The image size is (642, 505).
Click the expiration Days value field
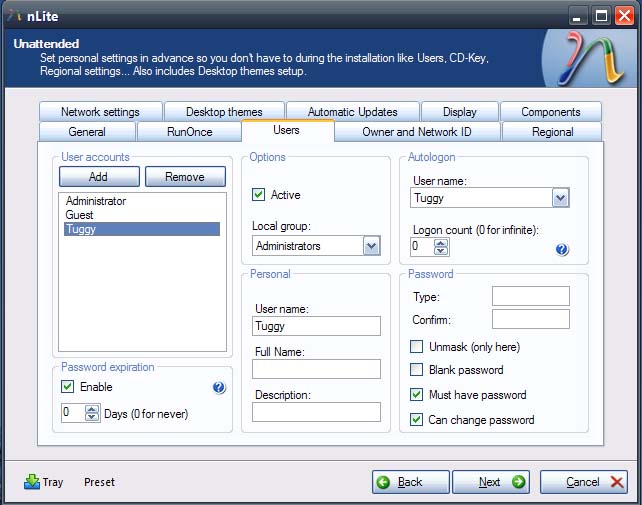point(73,413)
